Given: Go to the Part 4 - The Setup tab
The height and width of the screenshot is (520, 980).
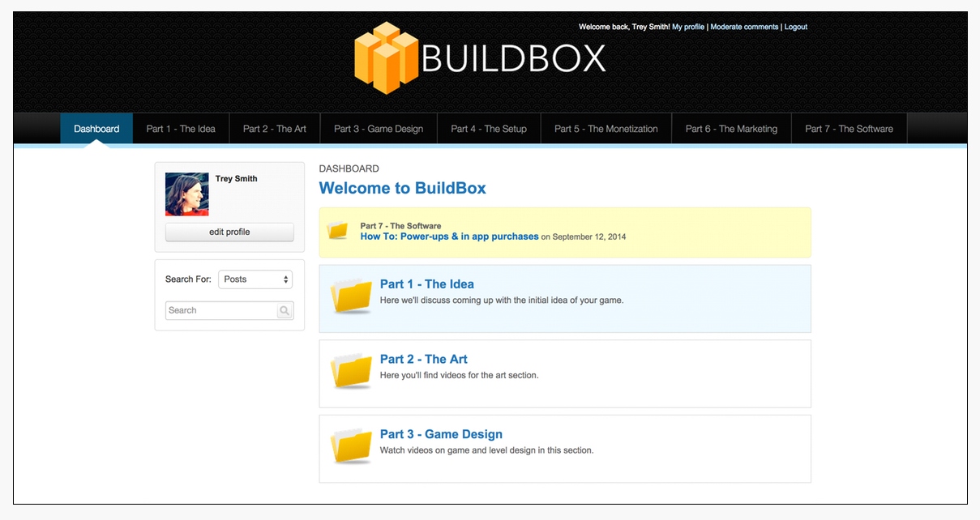Looking at the screenshot, I should pos(489,129).
